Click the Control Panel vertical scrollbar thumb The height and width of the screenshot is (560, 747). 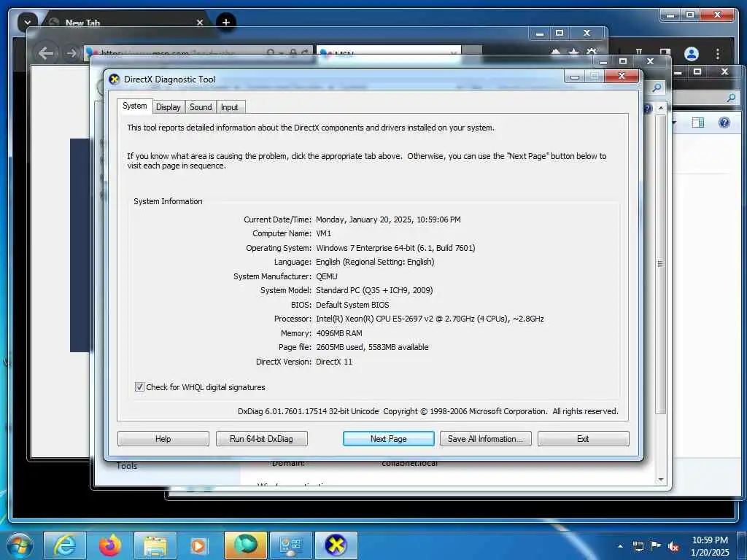(x=661, y=264)
